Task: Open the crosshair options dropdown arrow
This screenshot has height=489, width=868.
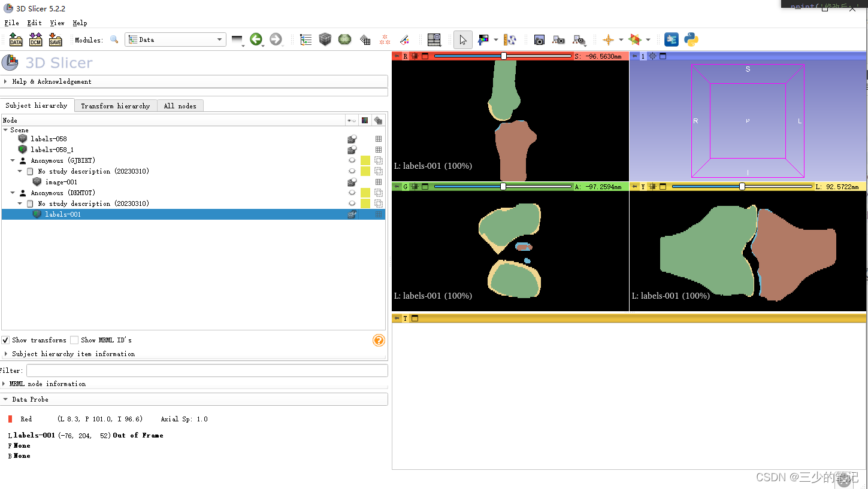Action: (621, 40)
